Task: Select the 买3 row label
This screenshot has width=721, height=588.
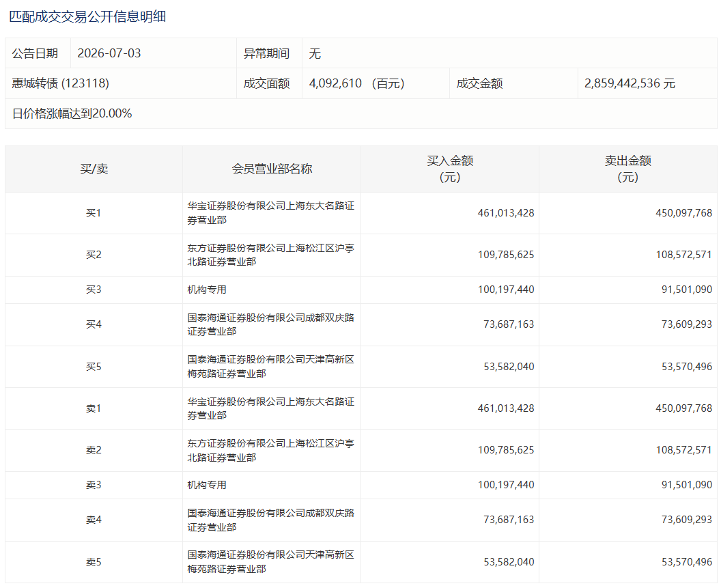Action: click(x=94, y=290)
